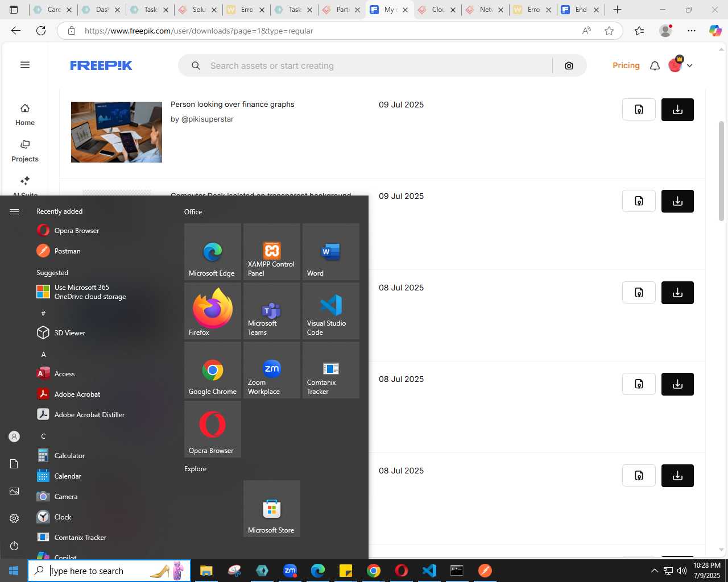This screenshot has height=582, width=728.
Task: Open the @pikisuperstar author link
Action: tap(207, 119)
